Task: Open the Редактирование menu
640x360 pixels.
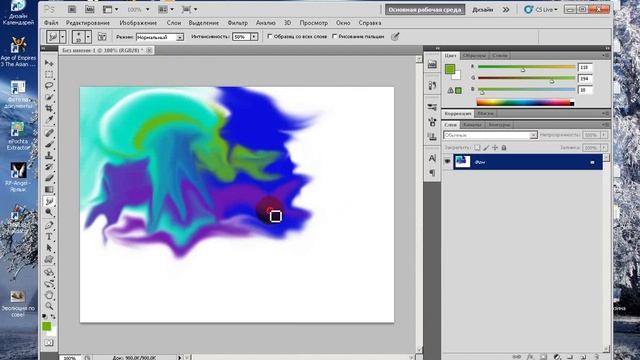Action: point(88,23)
